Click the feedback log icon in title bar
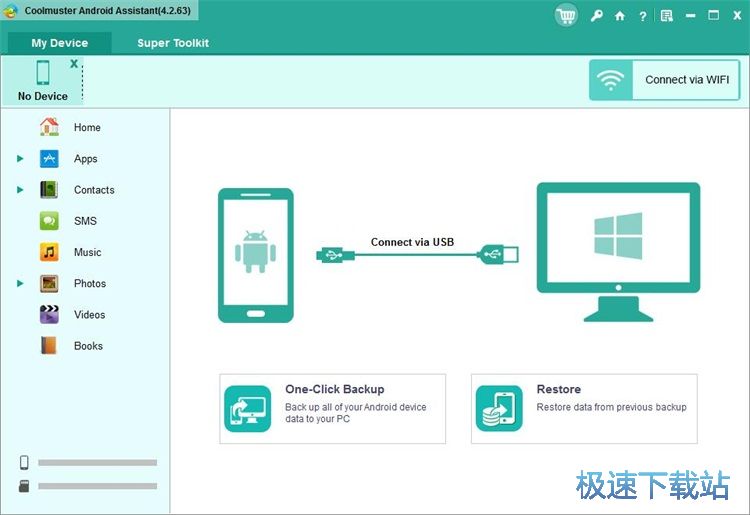This screenshot has height=515, width=750. click(x=666, y=16)
